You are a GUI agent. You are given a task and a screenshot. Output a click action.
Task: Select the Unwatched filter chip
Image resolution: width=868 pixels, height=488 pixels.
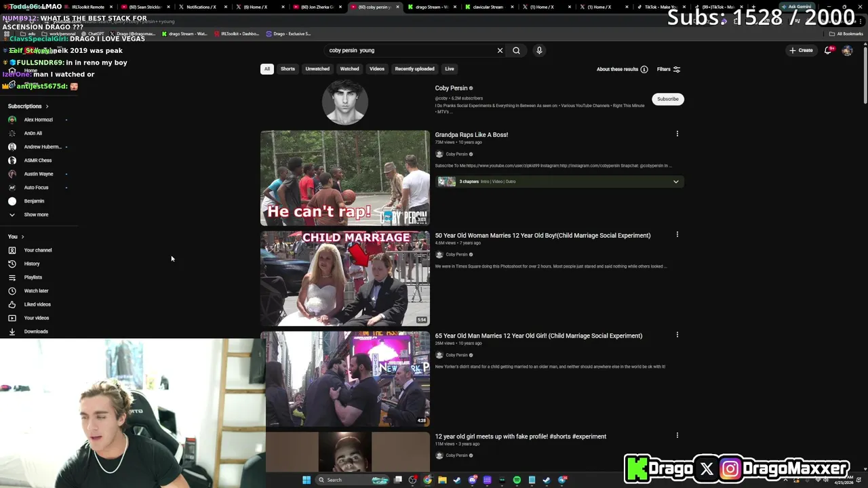(x=317, y=69)
